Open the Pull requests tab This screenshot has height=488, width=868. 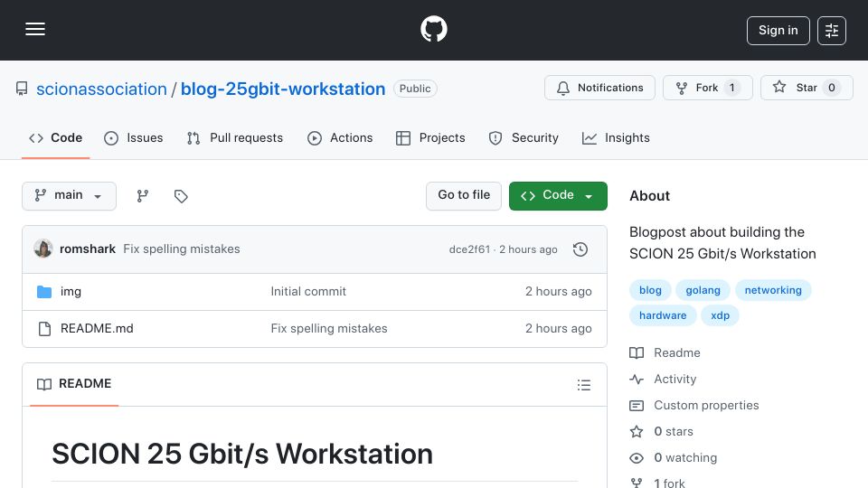235,137
